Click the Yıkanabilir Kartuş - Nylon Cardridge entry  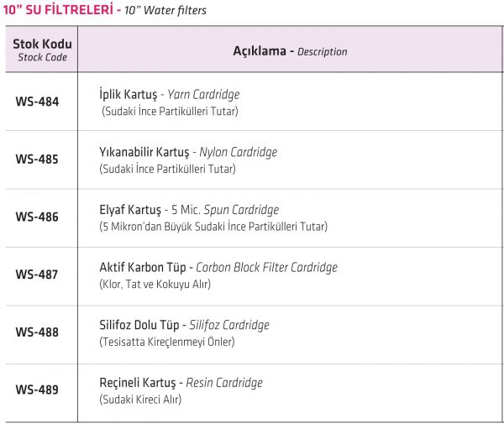pyautogui.click(x=188, y=152)
